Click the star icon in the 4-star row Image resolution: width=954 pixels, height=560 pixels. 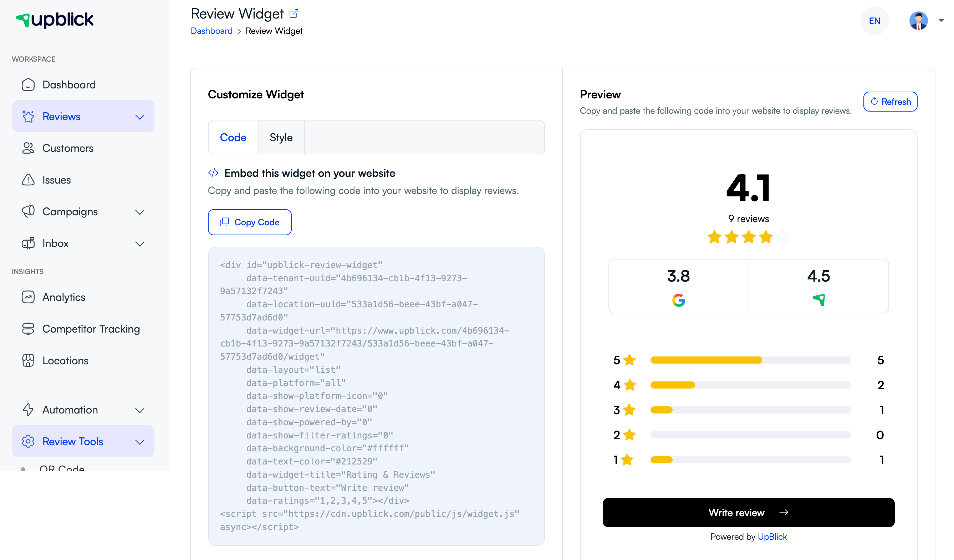pyautogui.click(x=630, y=385)
